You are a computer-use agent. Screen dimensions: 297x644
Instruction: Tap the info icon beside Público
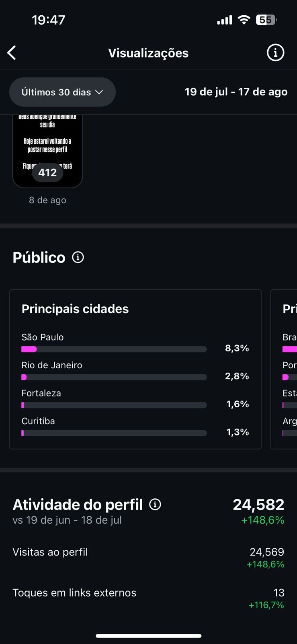(x=78, y=257)
